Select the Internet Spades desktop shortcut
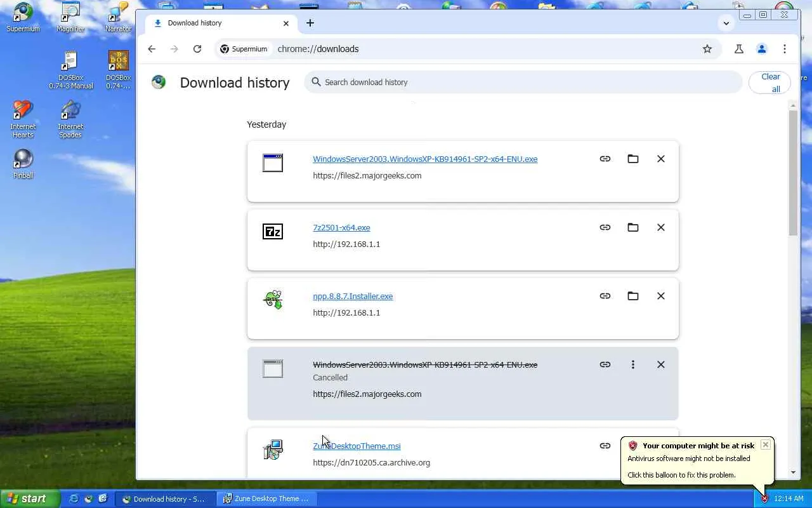The height and width of the screenshot is (508, 812). [70, 119]
